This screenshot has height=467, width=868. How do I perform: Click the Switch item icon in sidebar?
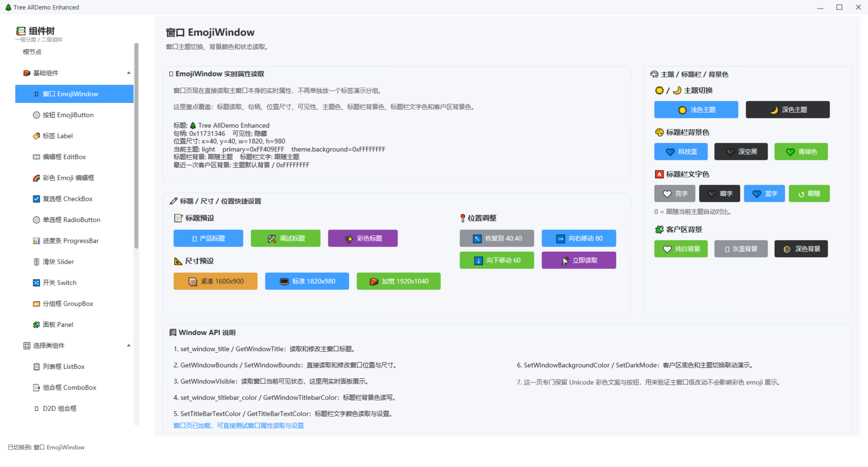click(36, 283)
